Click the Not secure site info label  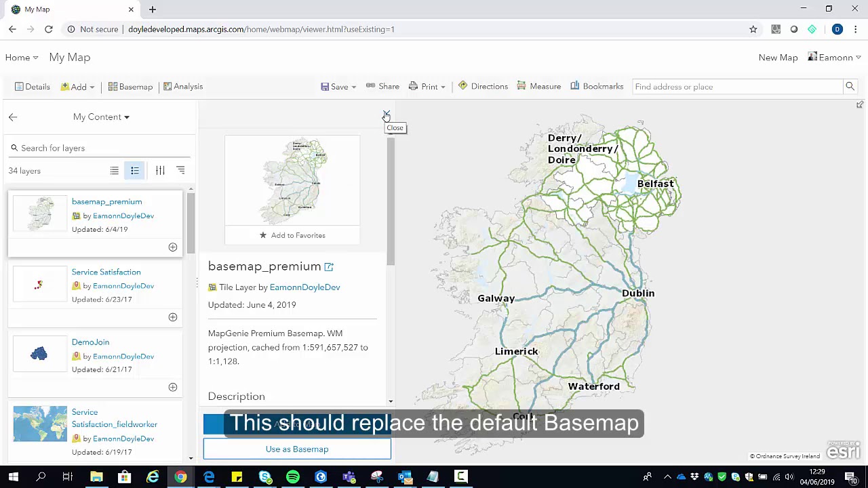point(94,29)
